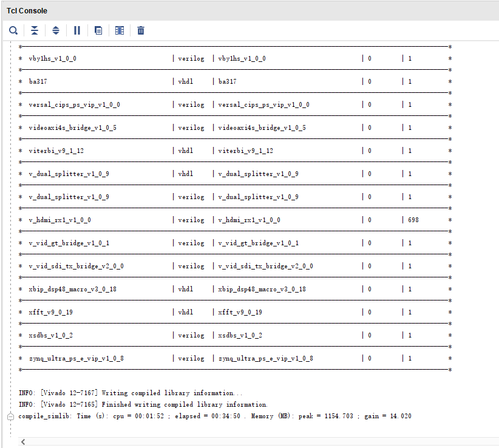Click the ba317 library name text
The image size is (499, 448).
coord(38,81)
